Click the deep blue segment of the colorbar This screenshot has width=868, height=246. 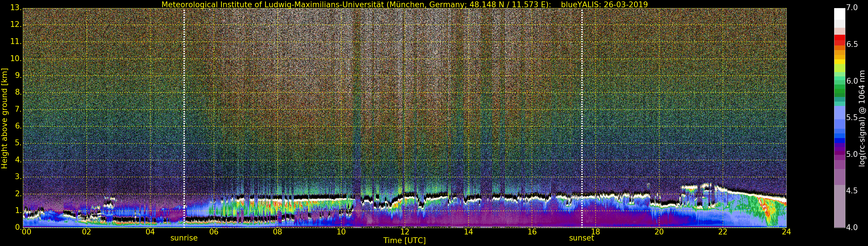[x=840, y=141]
